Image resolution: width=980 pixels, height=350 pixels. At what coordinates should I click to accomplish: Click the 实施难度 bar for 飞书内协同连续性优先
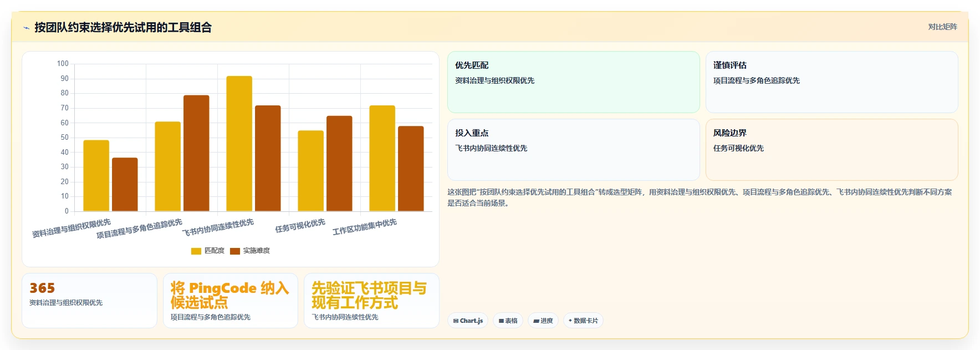pos(268,158)
